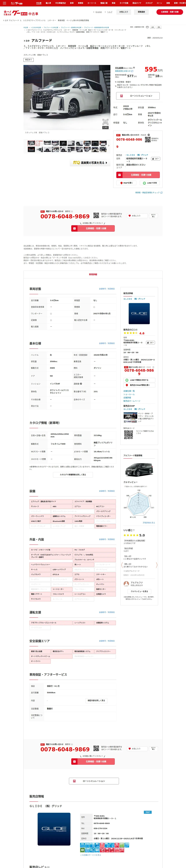Image resolution: width=186 pixels, height=868 pixels.
Task: Click 過給器 help question icon
Action: point(81,384)
